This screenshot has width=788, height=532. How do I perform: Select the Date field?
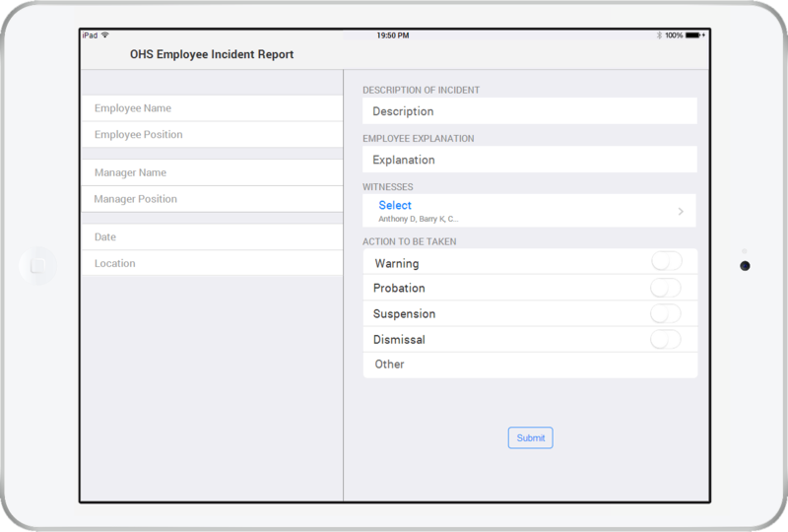coord(212,236)
